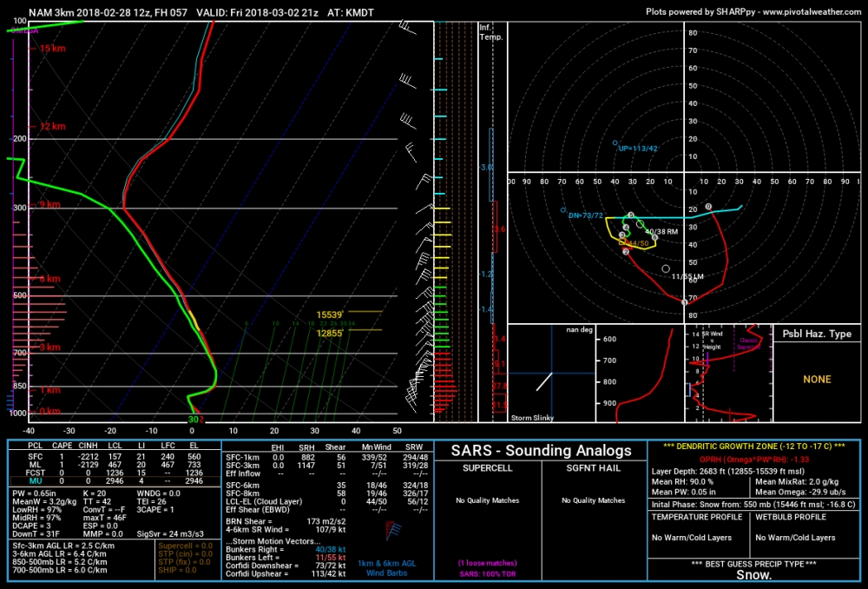Click the OMEGA label at top left
Viewport: 868px width, 589px height.
[x=24, y=31]
